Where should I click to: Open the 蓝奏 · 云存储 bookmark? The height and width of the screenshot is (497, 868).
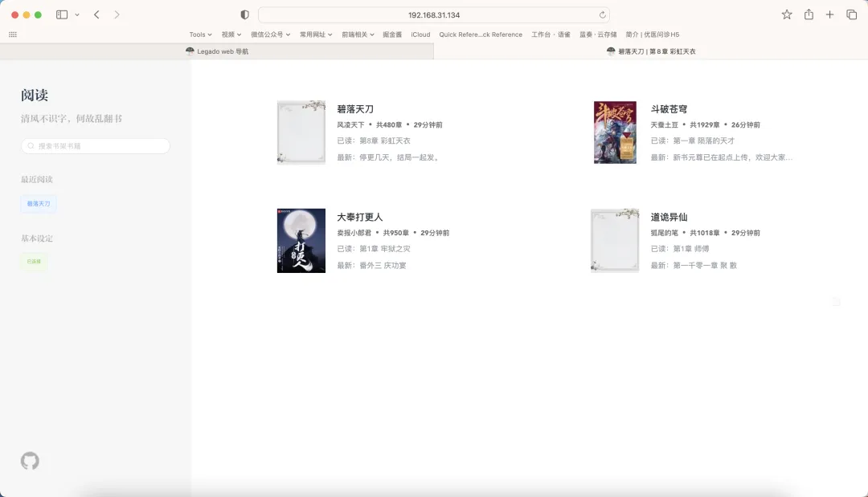pos(598,35)
